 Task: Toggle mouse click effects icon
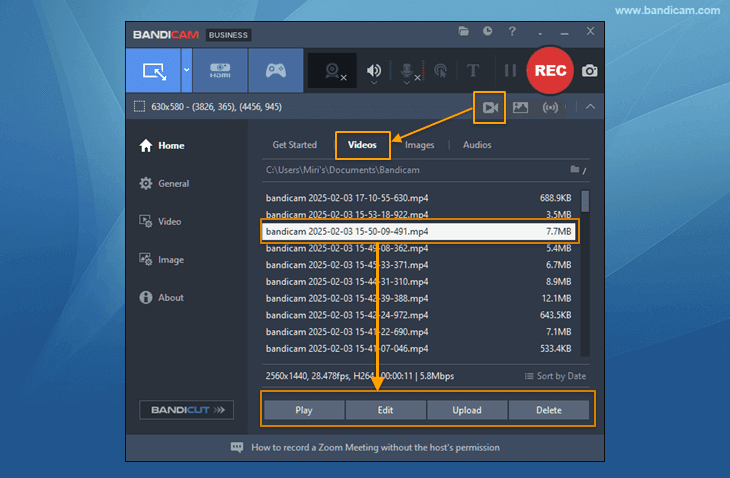[x=440, y=71]
